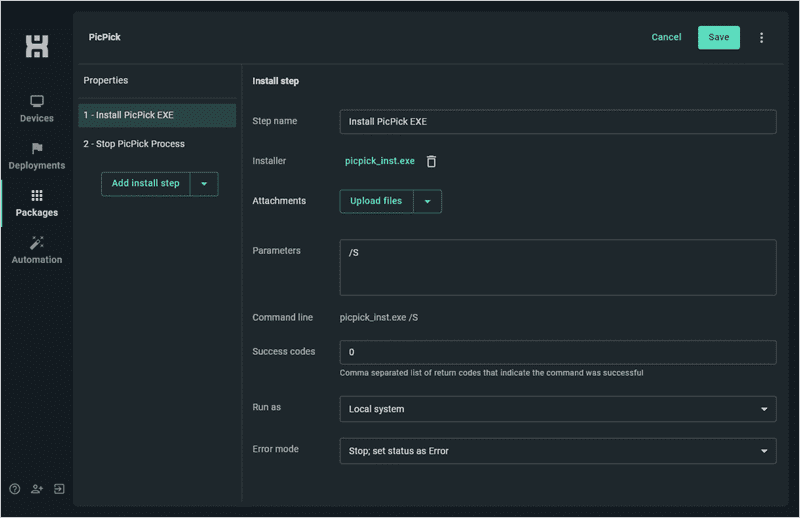Click the PDQ Connect logo icon
Screen dimensions: 800x518
[x=37, y=46]
